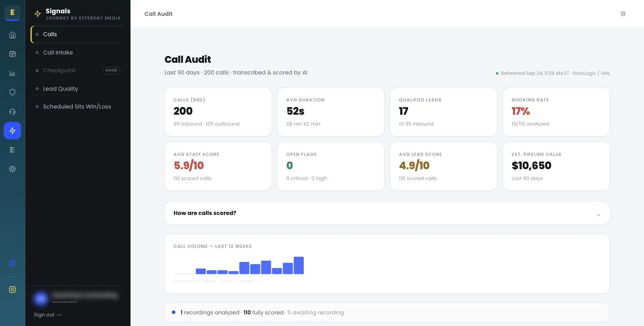Click the blue lifebuoy help icon
The width and height of the screenshot is (644, 326).
(x=12, y=263)
